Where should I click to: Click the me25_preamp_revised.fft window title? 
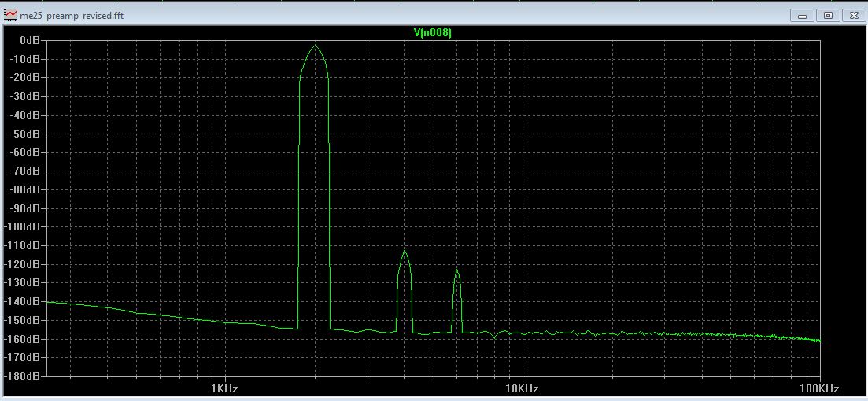click(x=72, y=16)
